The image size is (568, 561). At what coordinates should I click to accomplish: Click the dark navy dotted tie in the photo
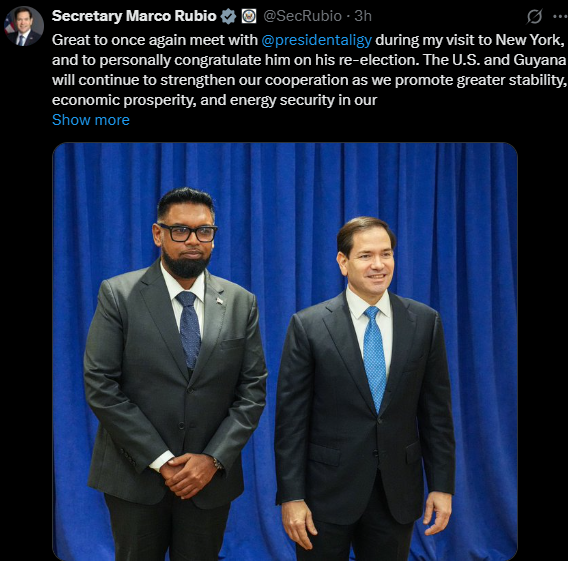[x=189, y=330]
